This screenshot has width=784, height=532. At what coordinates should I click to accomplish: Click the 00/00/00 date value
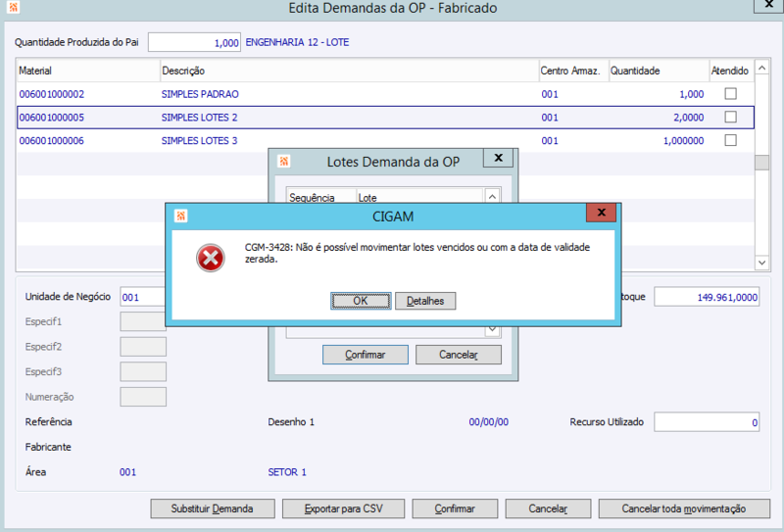(488, 422)
